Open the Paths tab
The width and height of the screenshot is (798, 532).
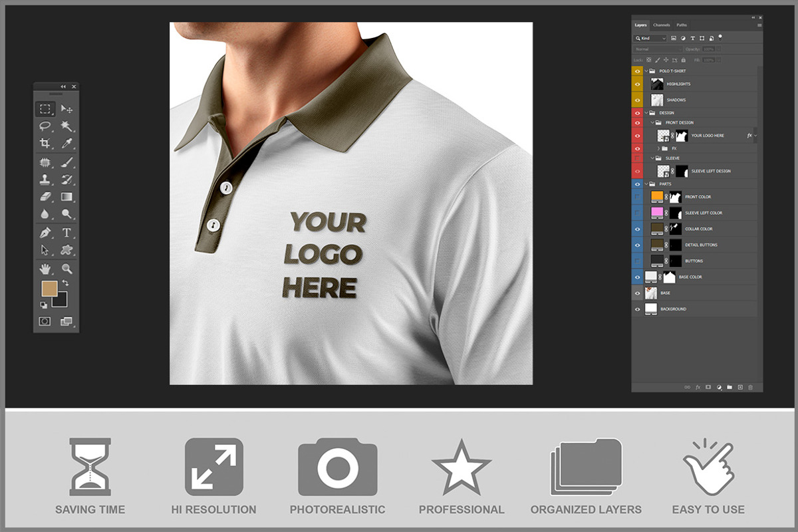click(682, 25)
